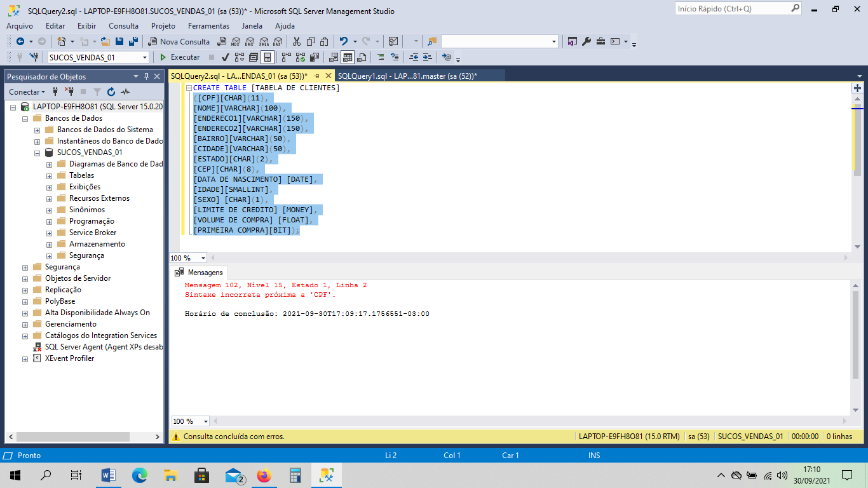This screenshot has width=868, height=488.
Task: Toggle include live query statistics
Action: click(x=301, y=57)
